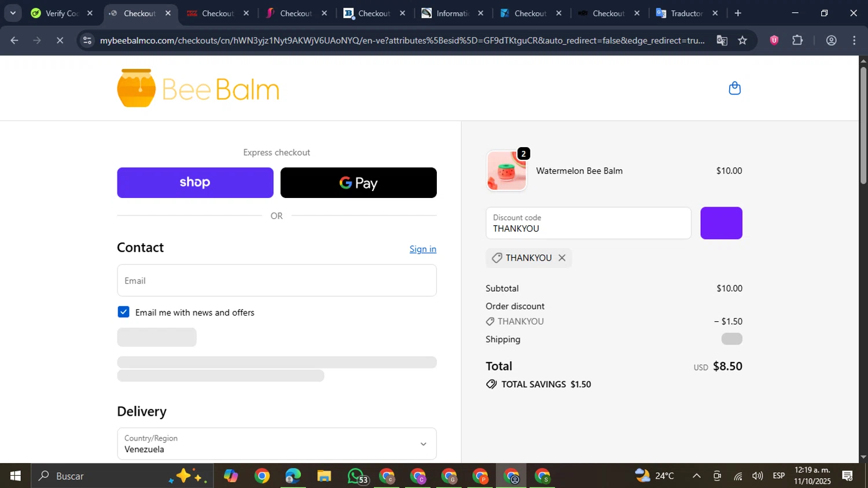868x488 pixels.
Task: Open the purple shield extension icon
Action: (x=774, y=40)
